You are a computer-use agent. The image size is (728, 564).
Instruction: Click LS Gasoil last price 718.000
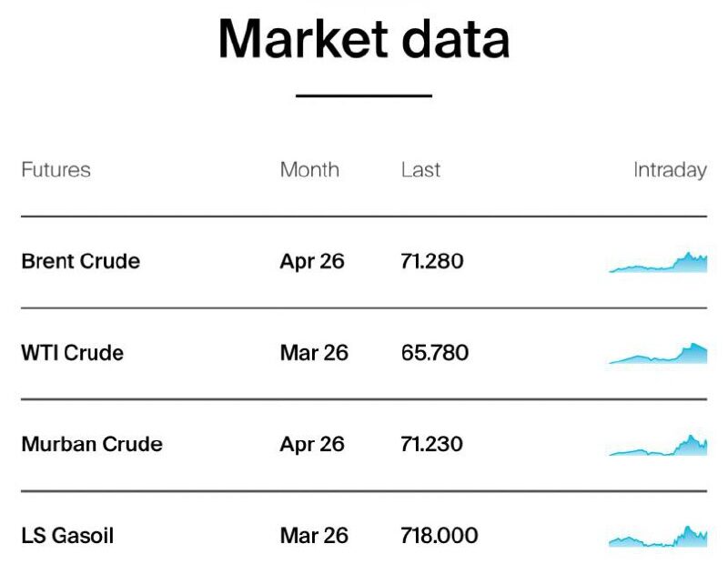click(440, 536)
